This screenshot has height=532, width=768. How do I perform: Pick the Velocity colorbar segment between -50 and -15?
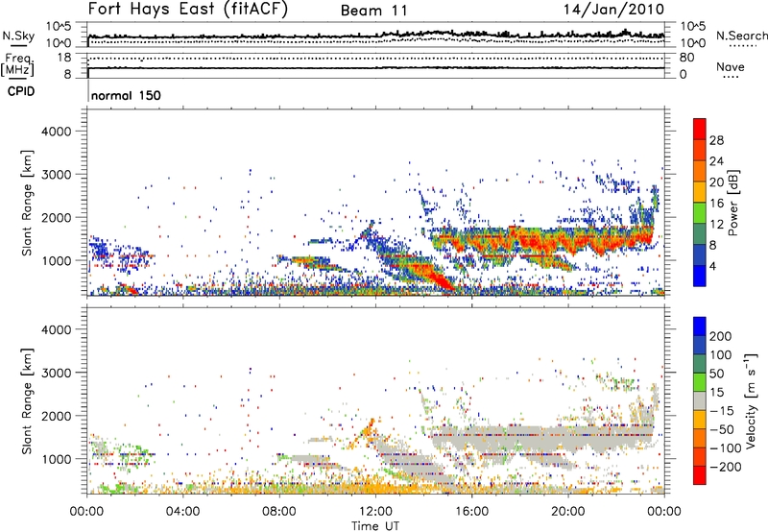700,420
